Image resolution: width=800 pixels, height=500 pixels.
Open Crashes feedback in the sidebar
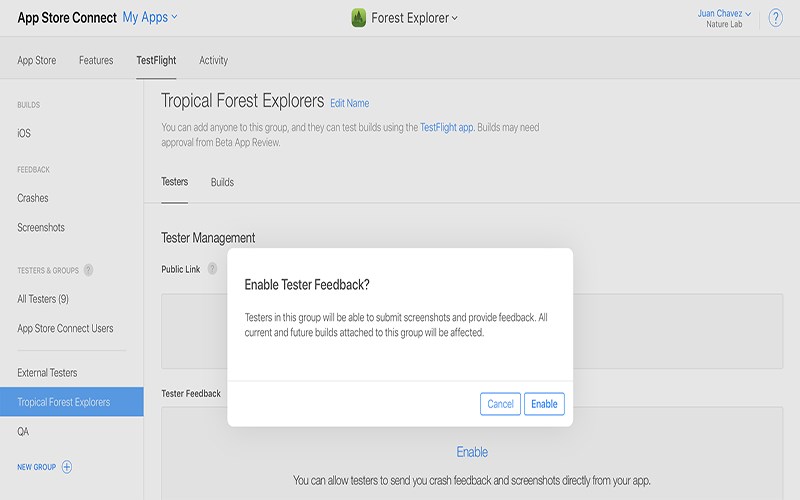click(x=33, y=198)
